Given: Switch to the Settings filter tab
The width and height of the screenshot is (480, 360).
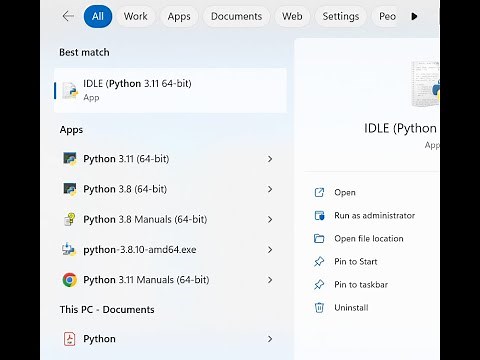Looking at the screenshot, I should [x=341, y=16].
